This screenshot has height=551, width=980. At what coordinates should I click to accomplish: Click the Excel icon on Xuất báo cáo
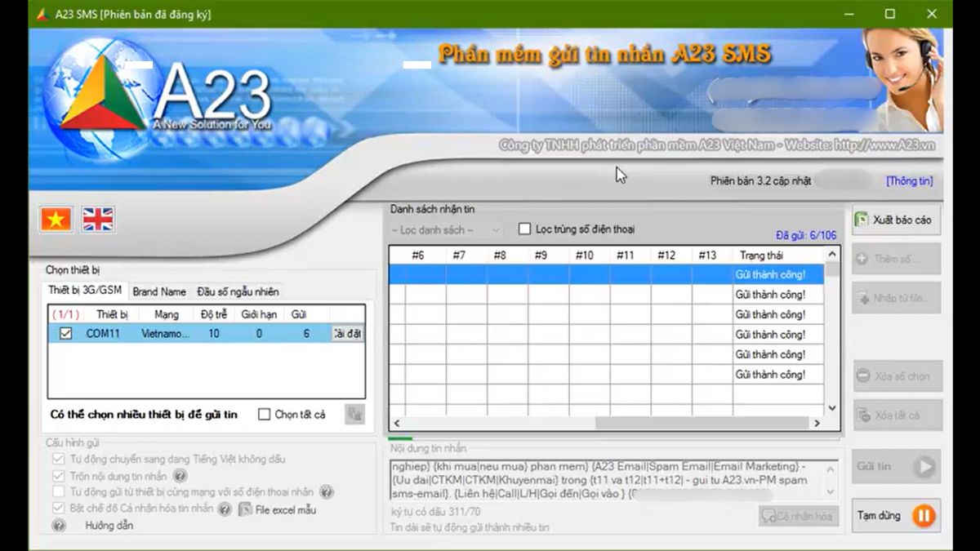coord(861,220)
